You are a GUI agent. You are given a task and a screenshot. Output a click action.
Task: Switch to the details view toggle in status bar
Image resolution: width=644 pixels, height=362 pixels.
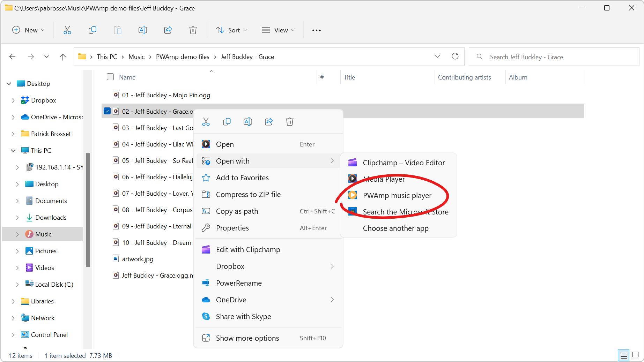[623, 355]
